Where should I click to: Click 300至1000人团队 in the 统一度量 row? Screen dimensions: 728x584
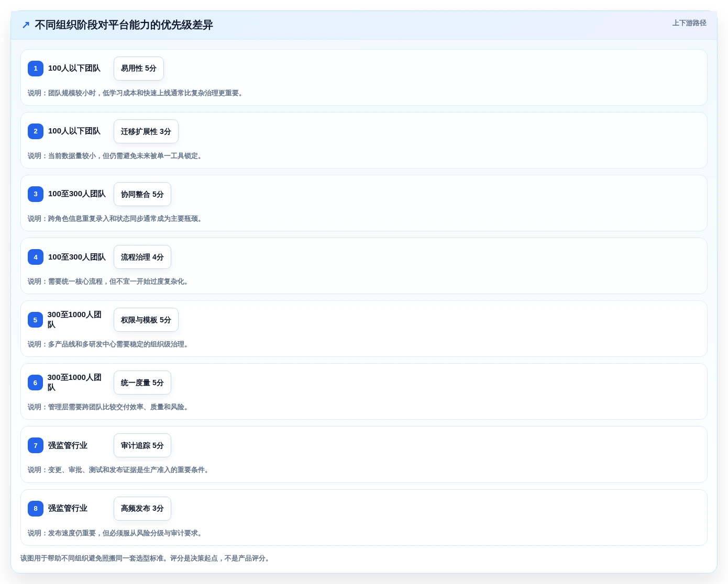74,383
